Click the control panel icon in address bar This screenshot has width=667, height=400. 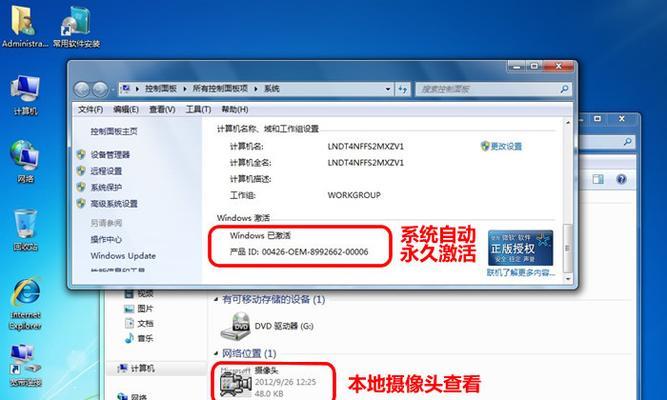pos(125,89)
